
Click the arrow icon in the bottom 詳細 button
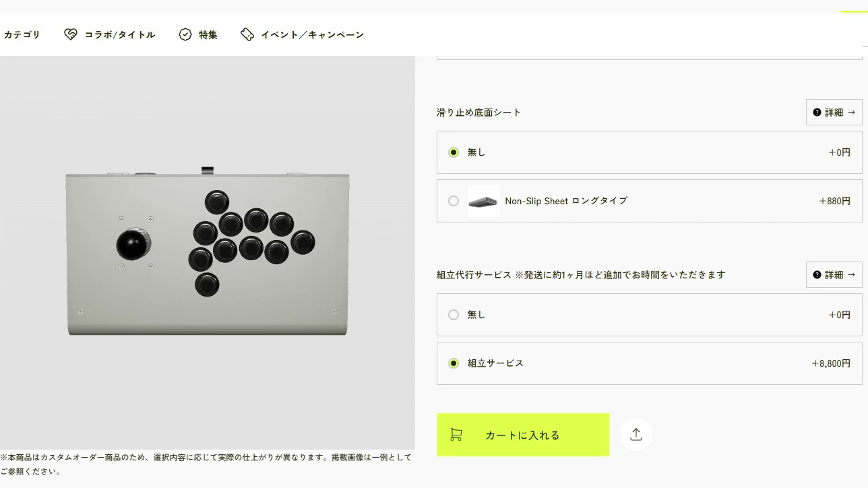click(x=850, y=274)
